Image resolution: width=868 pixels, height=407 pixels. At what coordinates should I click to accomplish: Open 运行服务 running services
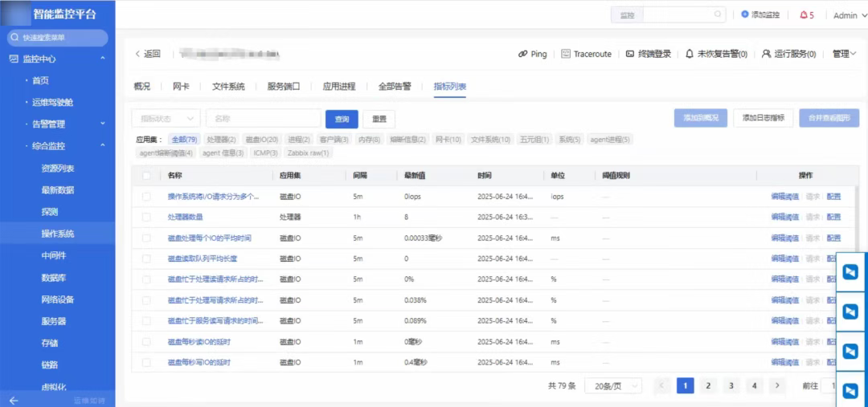(x=788, y=54)
